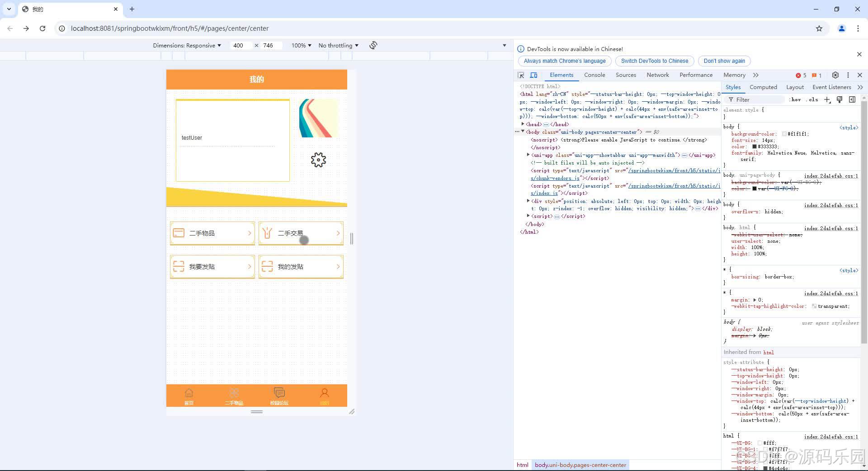Open the No throttling dropdown

(338, 45)
